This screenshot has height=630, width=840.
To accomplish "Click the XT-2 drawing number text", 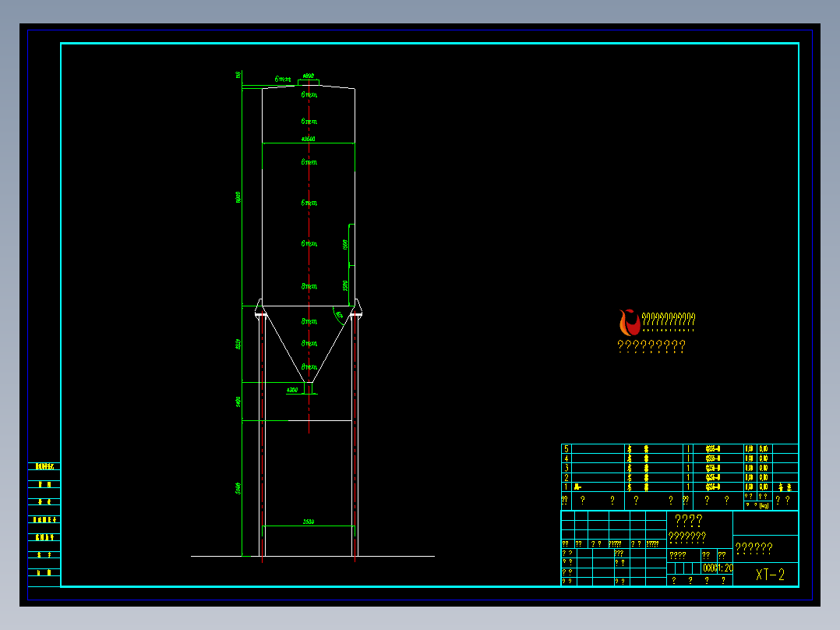I will pos(770,575).
